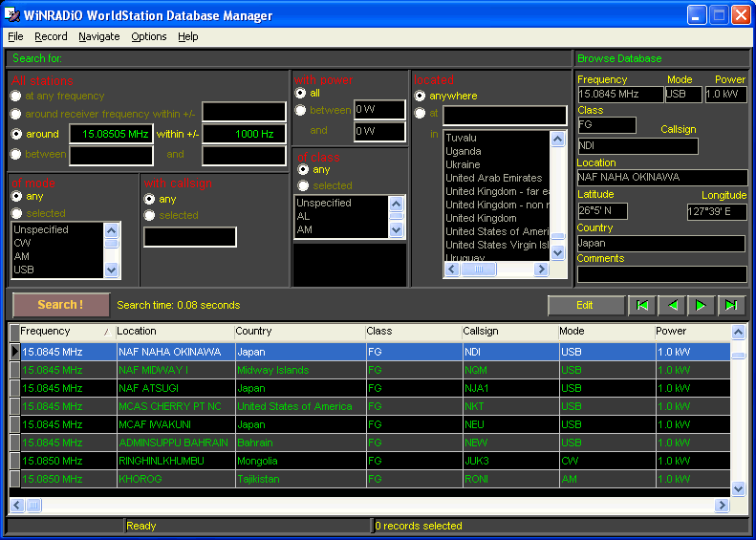Select the KHOROG Tajikistan row
The width and height of the screenshot is (756, 540).
click(x=370, y=479)
